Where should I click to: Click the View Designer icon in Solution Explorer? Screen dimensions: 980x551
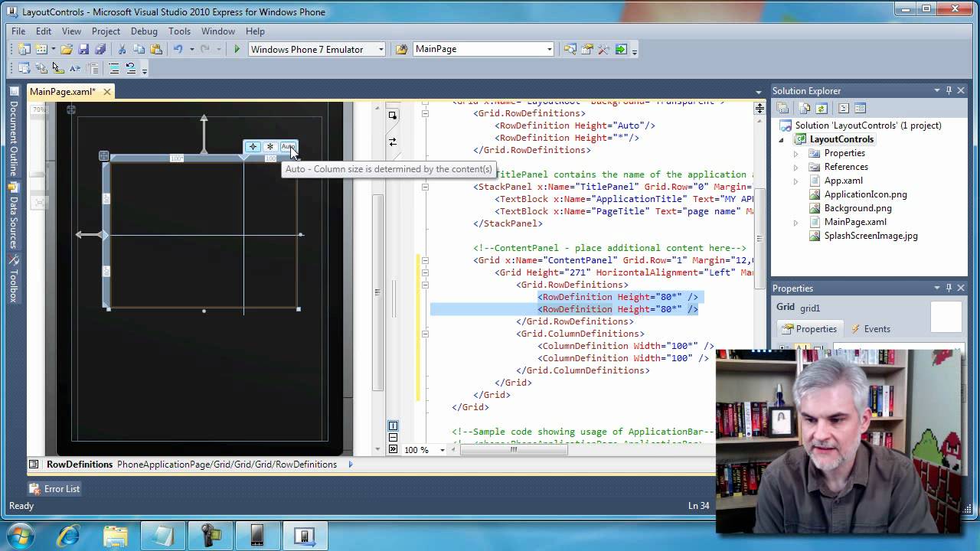860,108
